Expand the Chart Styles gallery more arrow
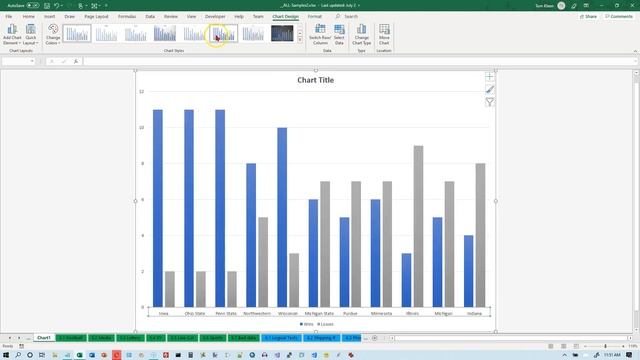 pos(300,40)
